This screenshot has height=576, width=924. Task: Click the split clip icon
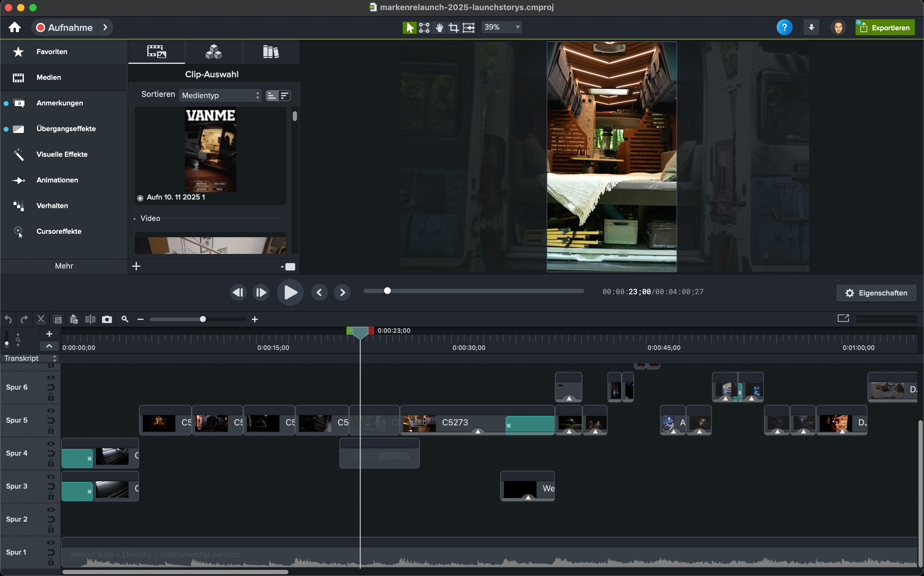coord(90,319)
